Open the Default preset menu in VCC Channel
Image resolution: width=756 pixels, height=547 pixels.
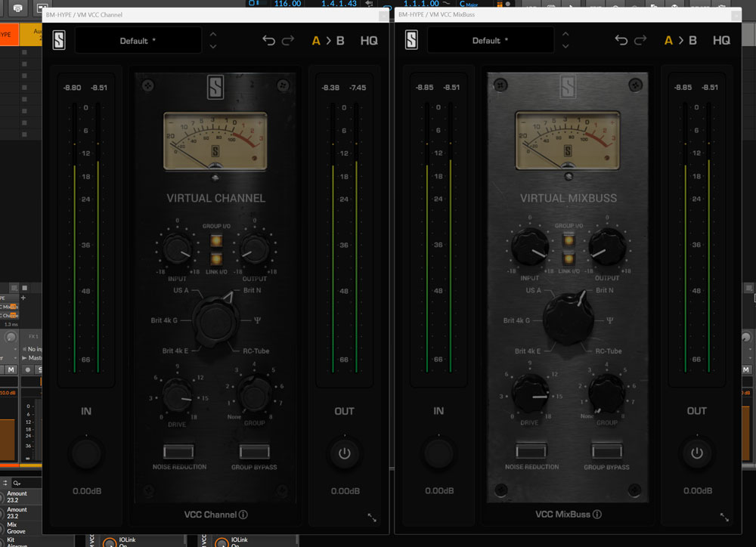(138, 41)
